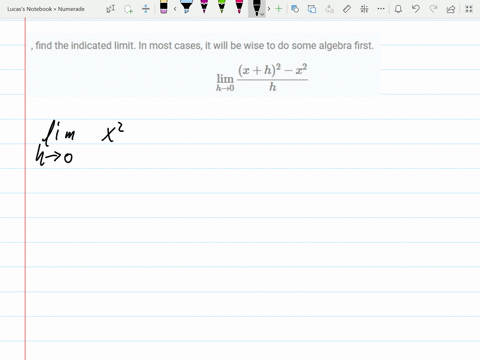Select the text/object selection tool
480x360 pixels.
tap(111, 9)
